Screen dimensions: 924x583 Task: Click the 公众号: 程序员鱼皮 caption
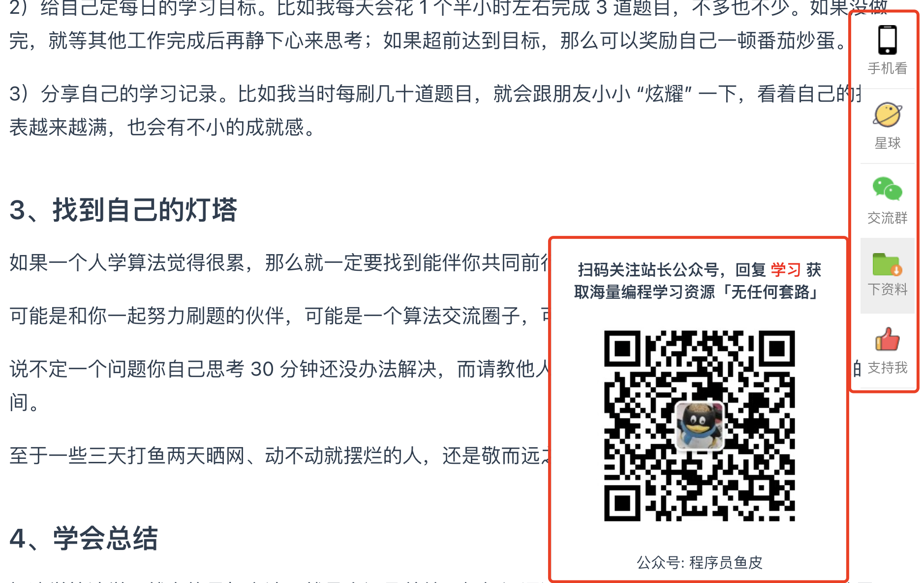pyautogui.click(x=699, y=562)
